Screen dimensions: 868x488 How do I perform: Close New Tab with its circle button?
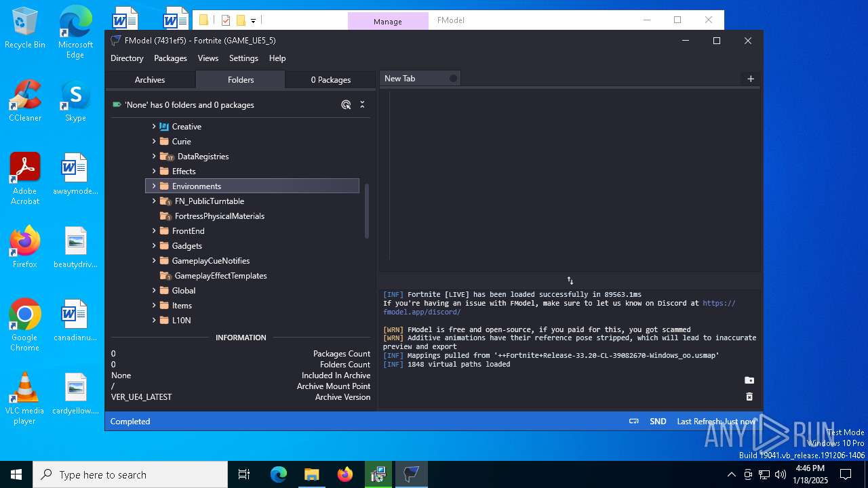click(453, 79)
